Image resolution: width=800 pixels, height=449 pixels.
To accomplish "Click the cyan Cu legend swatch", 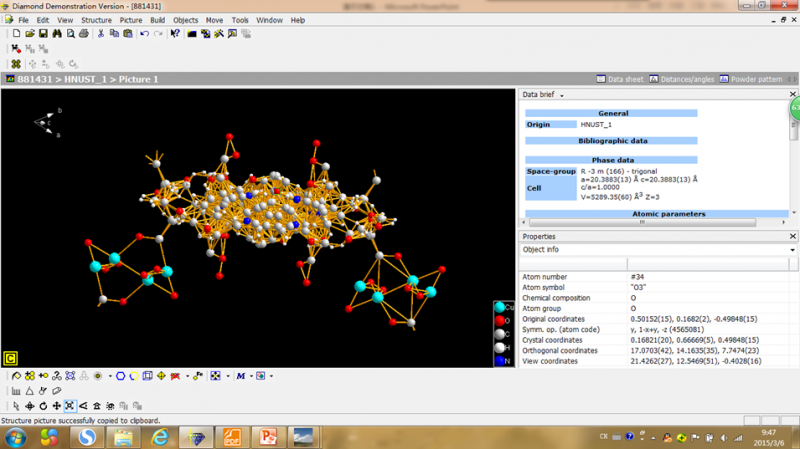I will 500,307.
